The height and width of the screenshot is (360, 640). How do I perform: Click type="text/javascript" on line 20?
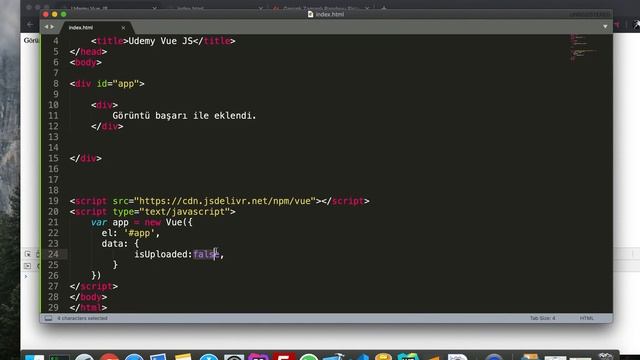[171, 211]
